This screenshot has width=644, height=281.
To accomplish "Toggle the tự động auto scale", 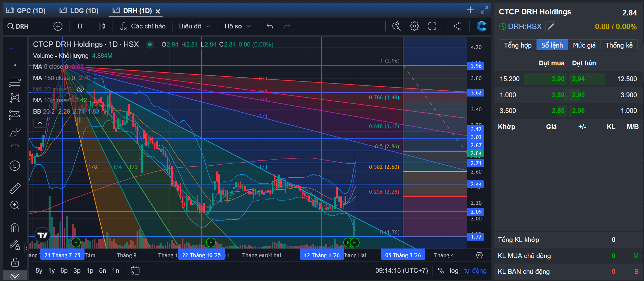I will tap(475, 271).
